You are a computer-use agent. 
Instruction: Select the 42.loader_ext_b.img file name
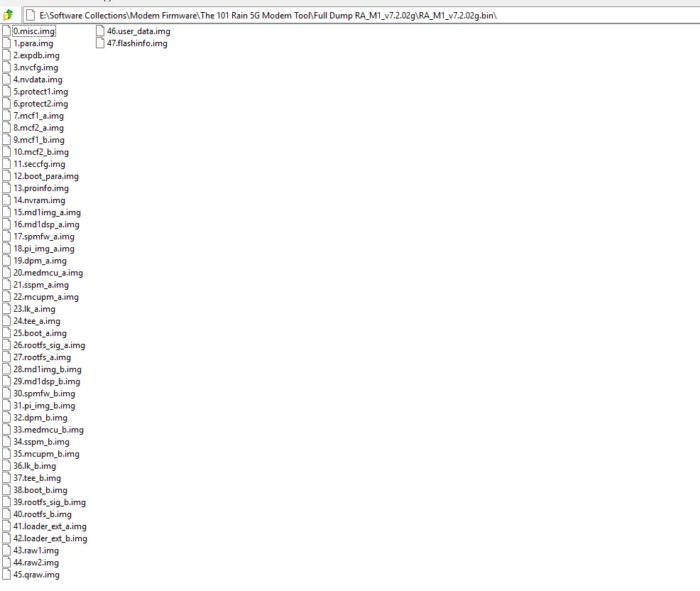tap(50, 538)
